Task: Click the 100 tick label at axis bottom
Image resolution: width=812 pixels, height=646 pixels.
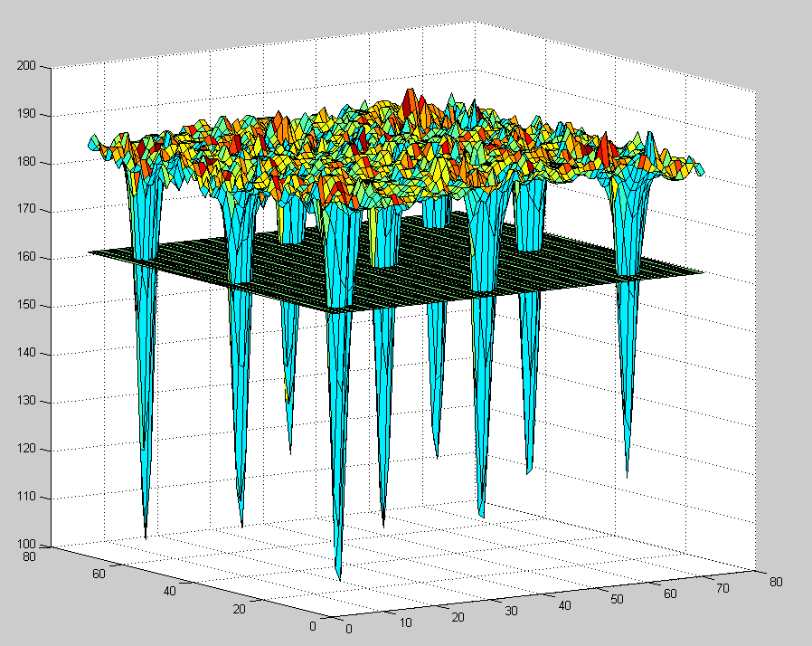Action: click(26, 545)
